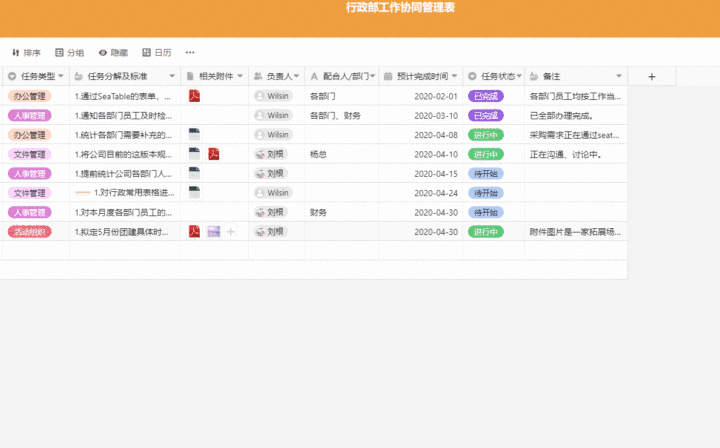This screenshot has width=720, height=448.
Task: Select the 活动组织 red task type tag
Action: click(29, 232)
